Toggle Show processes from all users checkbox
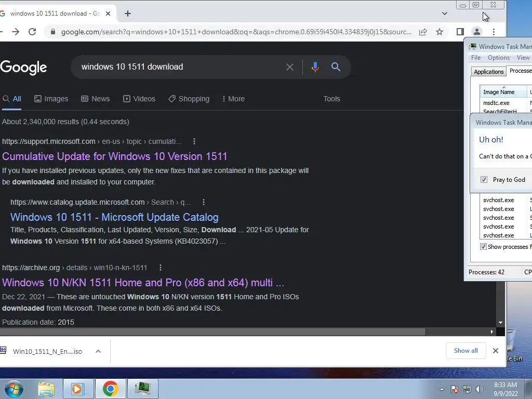This screenshot has width=532, height=399. 483,247
